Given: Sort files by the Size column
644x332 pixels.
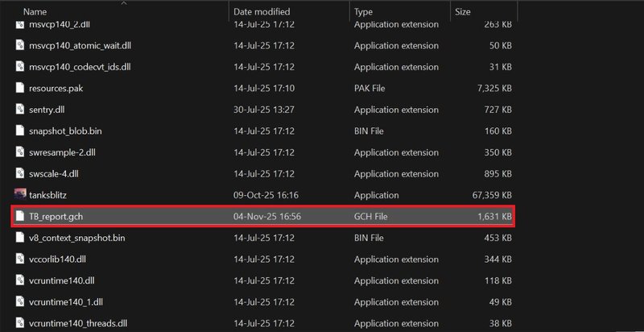Looking at the screenshot, I should 463,12.
